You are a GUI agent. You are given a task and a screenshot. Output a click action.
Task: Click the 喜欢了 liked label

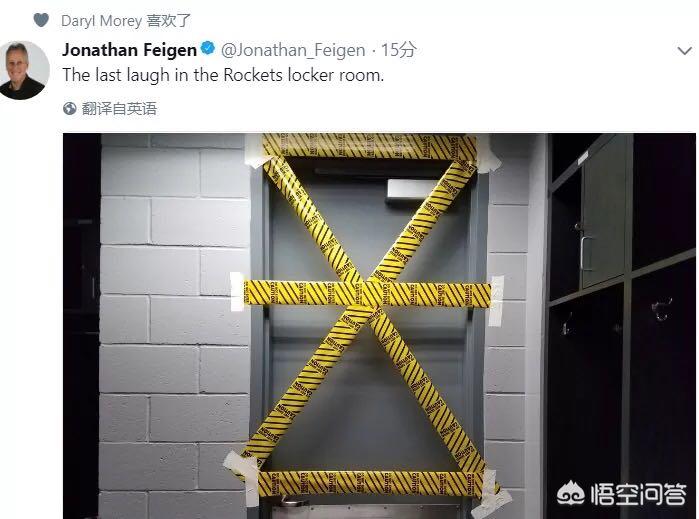tap(169, 21)
